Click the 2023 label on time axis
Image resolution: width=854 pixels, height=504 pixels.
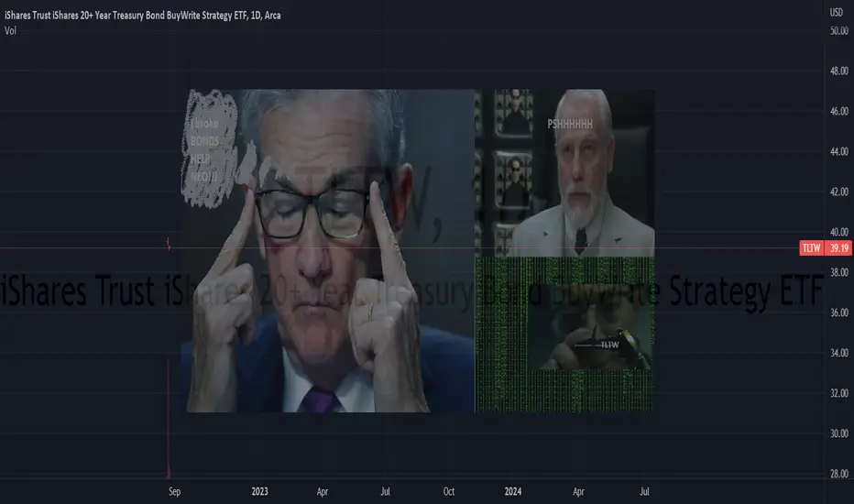[260, 491]
